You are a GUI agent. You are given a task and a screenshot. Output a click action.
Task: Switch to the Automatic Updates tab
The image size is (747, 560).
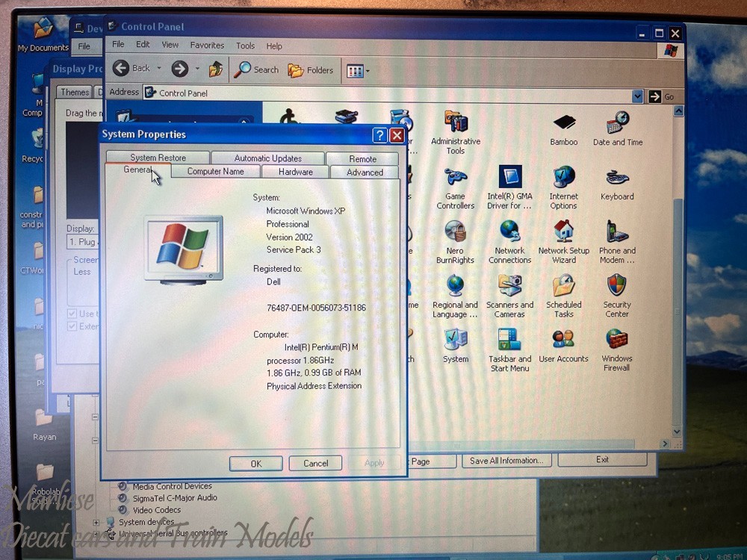coord(267,158)
